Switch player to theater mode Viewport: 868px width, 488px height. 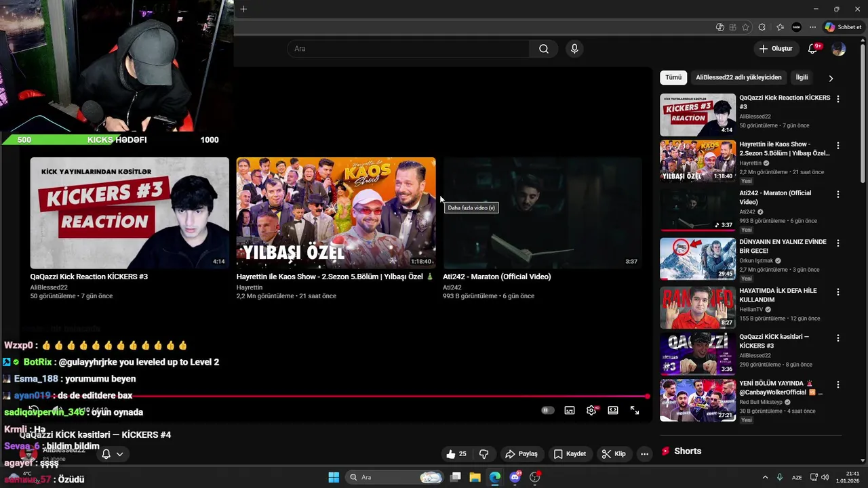pyautogui.click(x=613, y=410)
